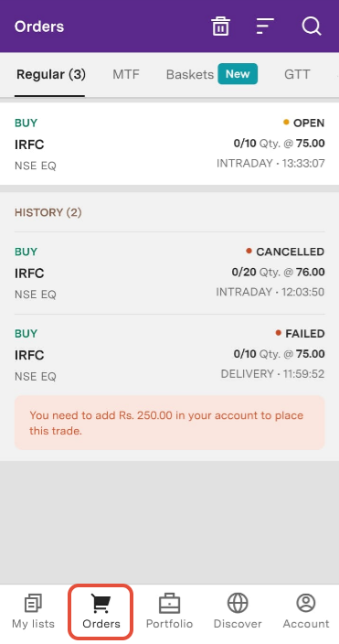Select the Regular (3) tab
This screenshot has width=339, height=644.
[x=51, y=74]
